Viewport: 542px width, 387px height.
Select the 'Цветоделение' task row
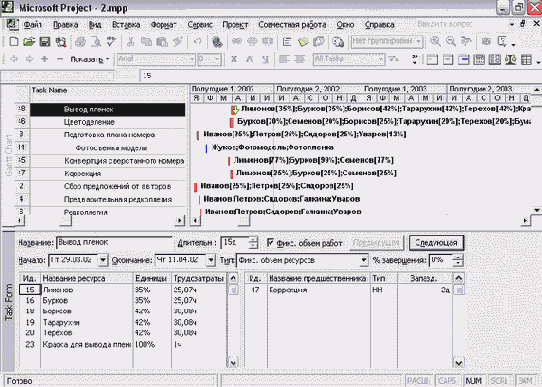tap(108, 122)
